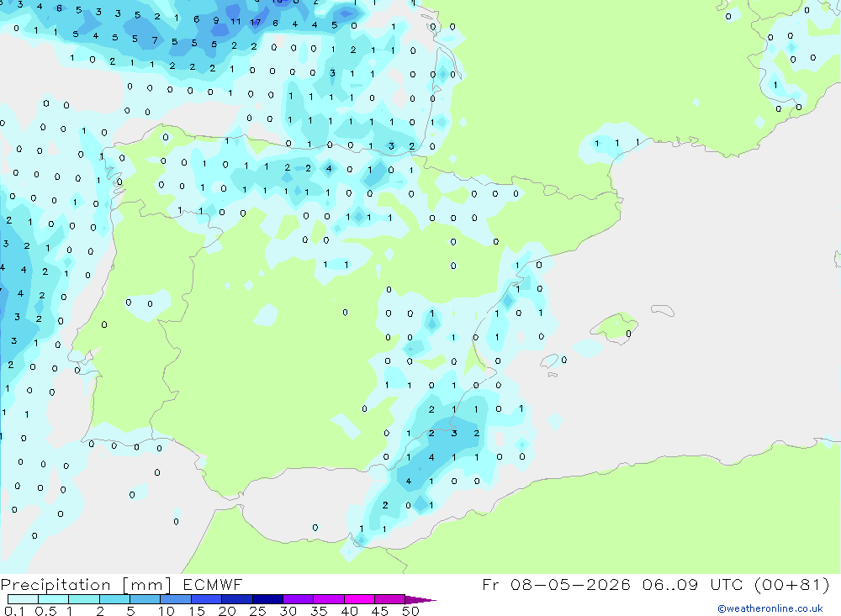Image resolution: width=841 pixels, height=616 pixels.
Task: Click the '0.1' legend scale label
Action: (x=14, y=611)
